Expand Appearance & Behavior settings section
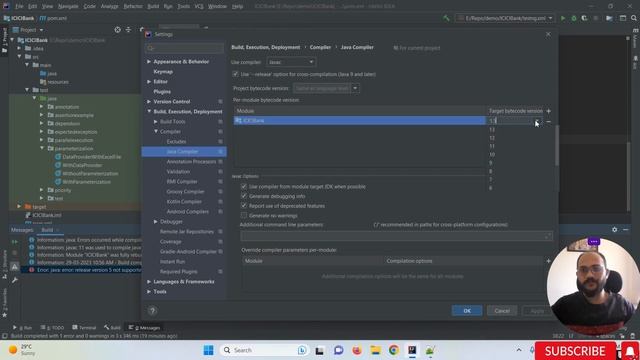640x360 pixels. click(149, 62)
